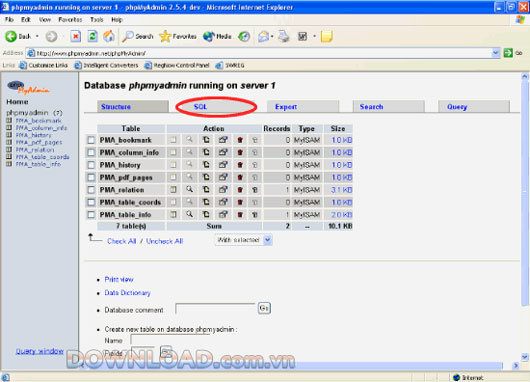Screen dimensions: 530x382
Task: Click the Database comment input field
Action: click(215, 309)
